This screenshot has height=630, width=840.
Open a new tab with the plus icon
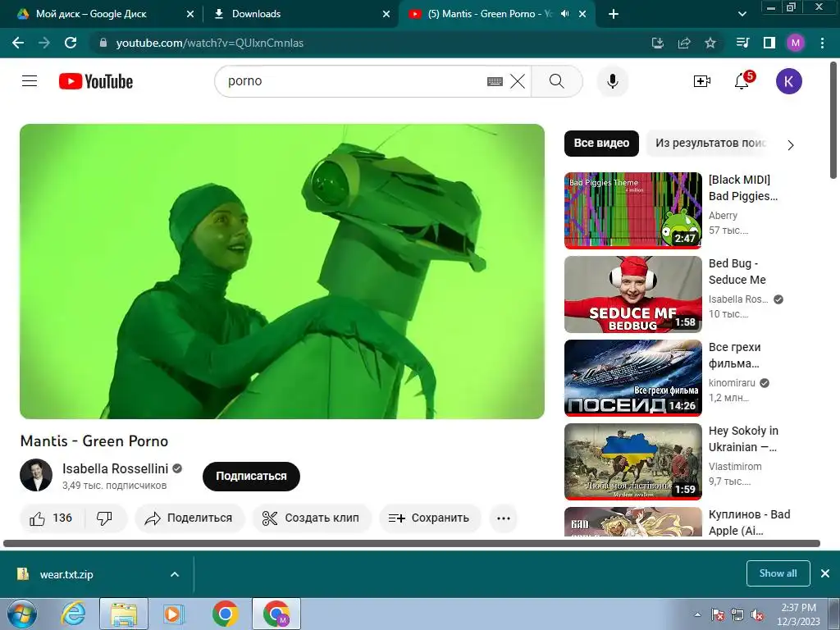(614, 14)
